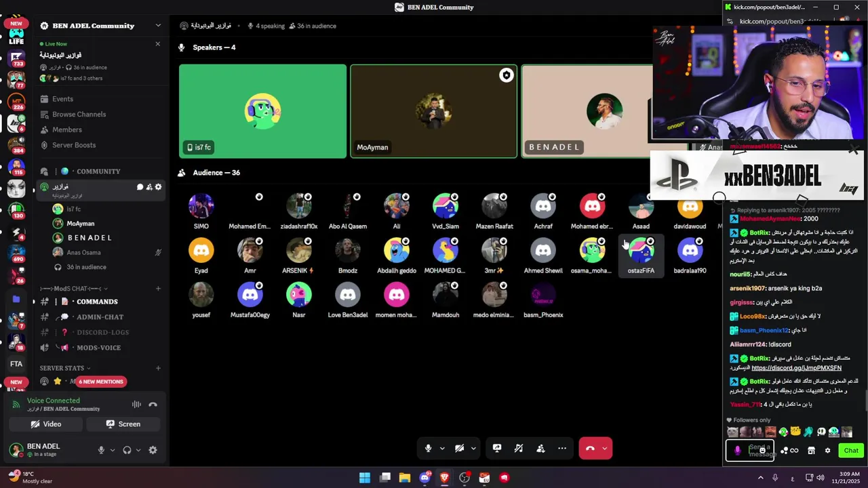Open chat settings gear in Kick popout
The width and height of the screenshot is (868, 488).
click(827, 451)
